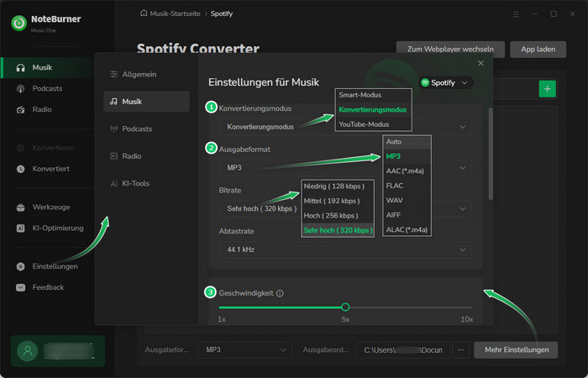
Task: Click the sliders icon beside Allgemein
Action: coord(114,74)
